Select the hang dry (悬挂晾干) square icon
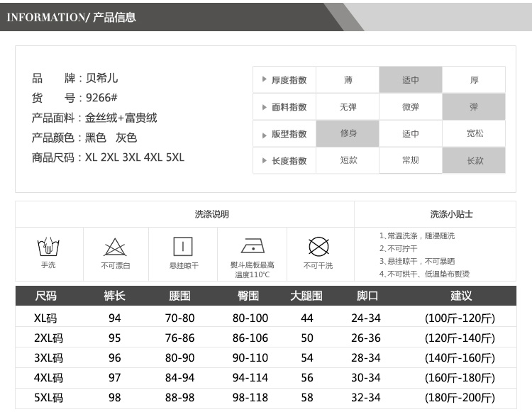532x412 pixels. tap(184, 247)
